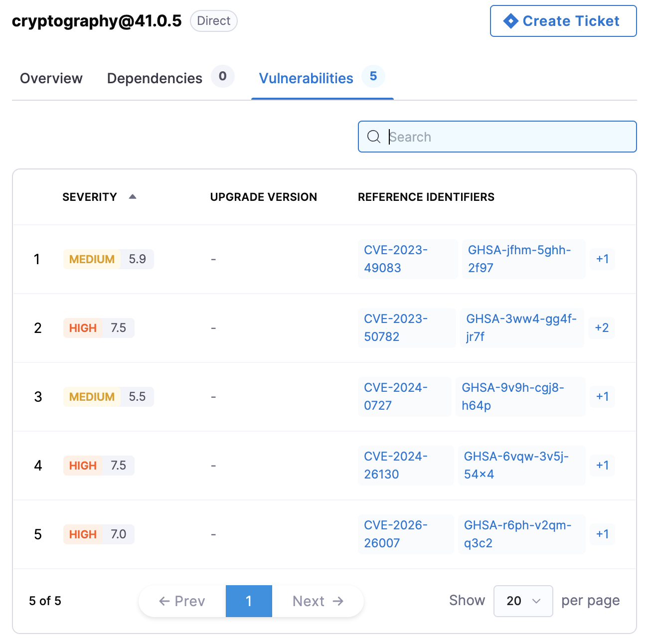Go to Next page

click(x=318, y=601)
